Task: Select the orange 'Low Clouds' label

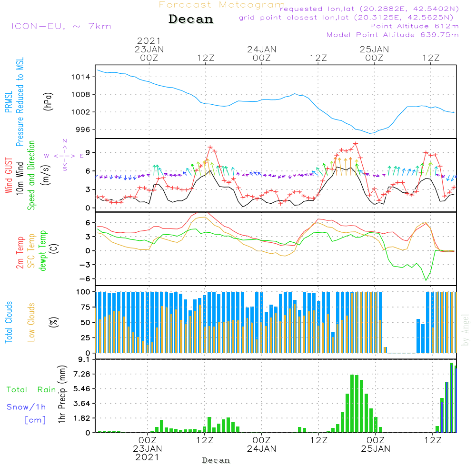Action: pyautogui.click(x=31, y=322)
